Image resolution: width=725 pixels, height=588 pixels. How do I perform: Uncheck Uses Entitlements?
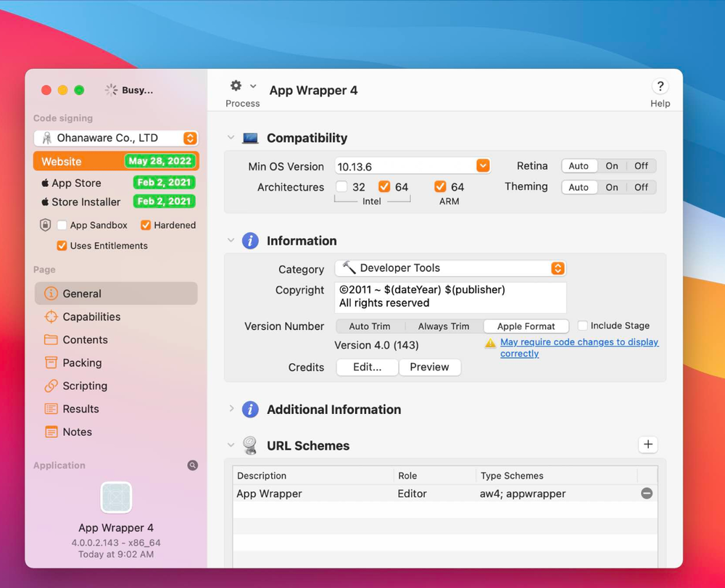pyautogui.click(x=62, y=246)
